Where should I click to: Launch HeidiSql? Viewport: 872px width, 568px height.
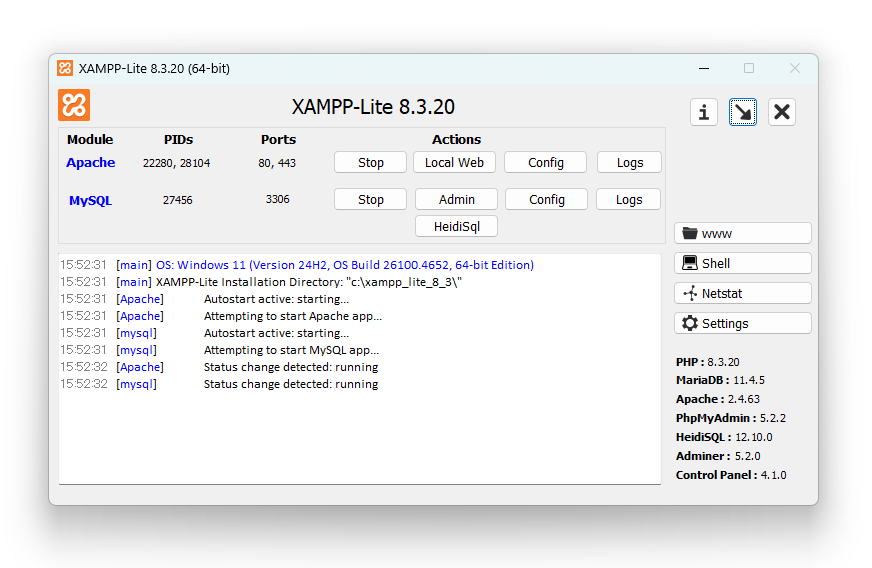point(457,226)
